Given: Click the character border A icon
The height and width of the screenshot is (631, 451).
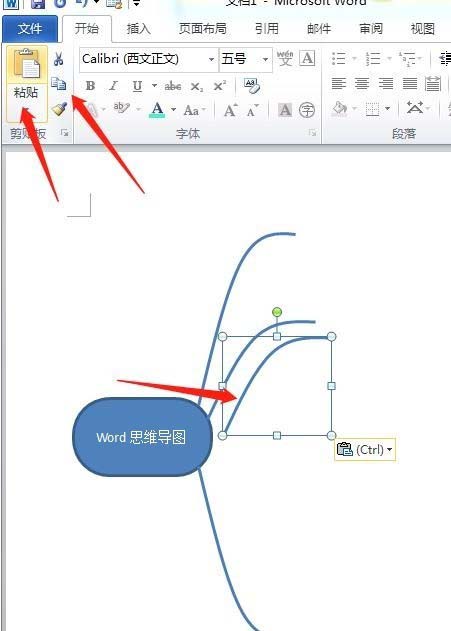Looking at the screenshot, I should [x=307, y=58].
